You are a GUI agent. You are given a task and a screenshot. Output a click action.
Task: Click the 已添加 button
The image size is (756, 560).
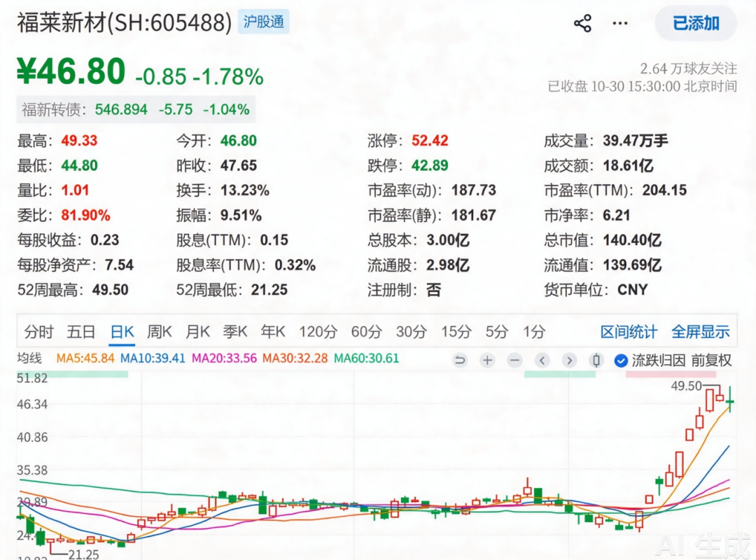tap(696, 23)
